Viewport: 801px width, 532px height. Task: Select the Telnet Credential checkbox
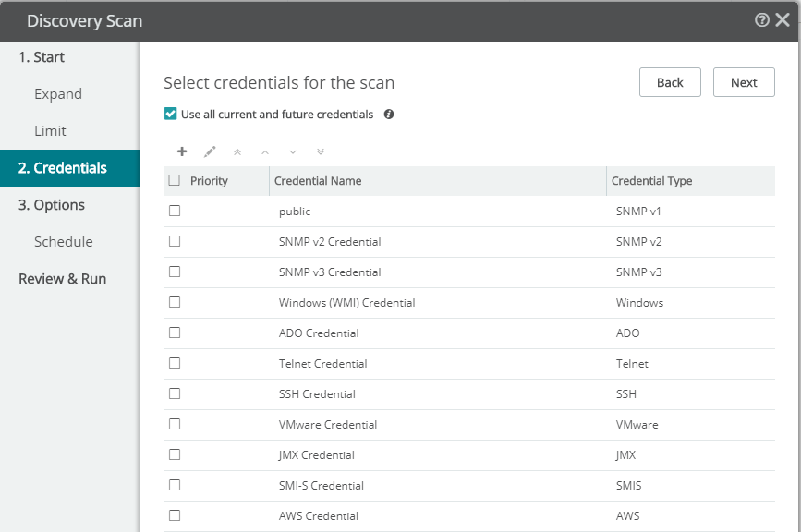175,363
